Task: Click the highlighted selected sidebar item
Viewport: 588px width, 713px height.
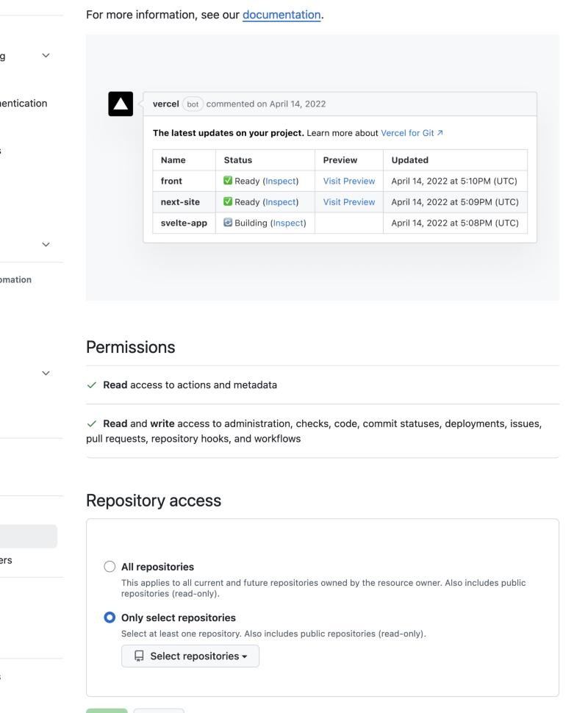Action: point(29,537)
